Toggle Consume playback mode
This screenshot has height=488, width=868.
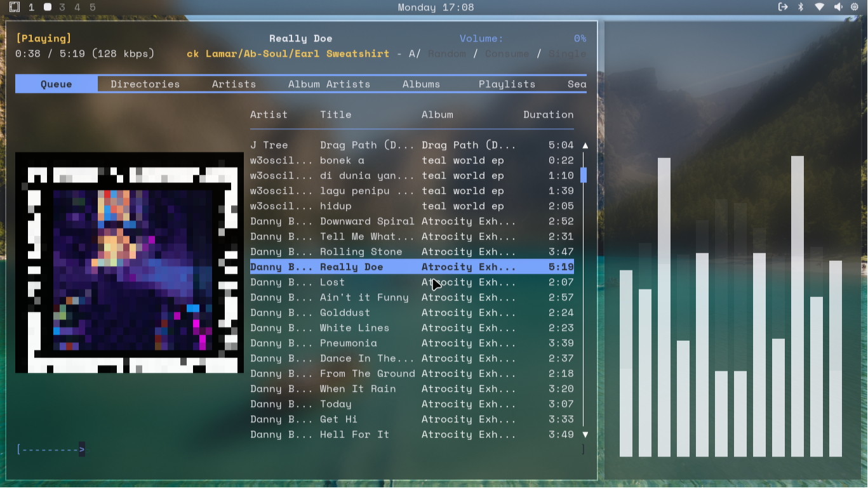coord(507,54)
